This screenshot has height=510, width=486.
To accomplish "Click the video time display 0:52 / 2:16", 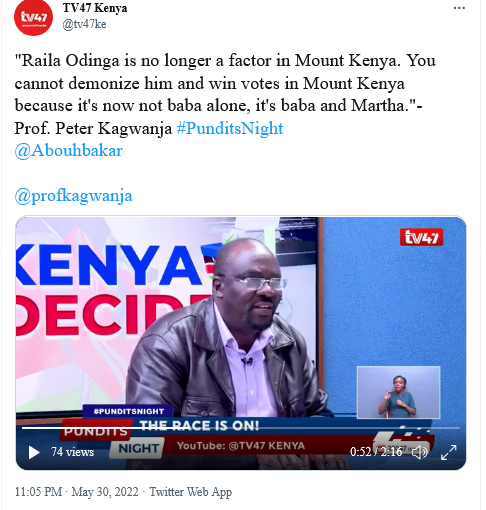I will click(x=376, y=452).
